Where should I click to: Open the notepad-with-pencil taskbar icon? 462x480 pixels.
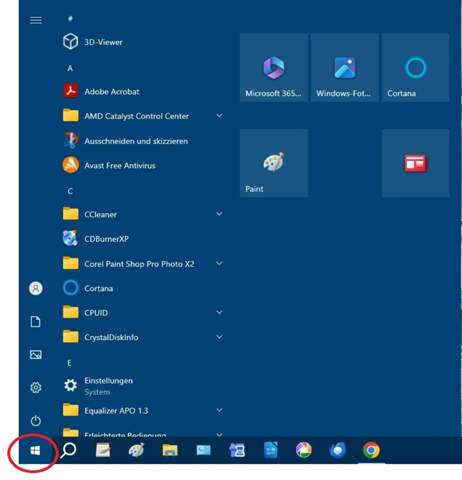click(103, 450)
